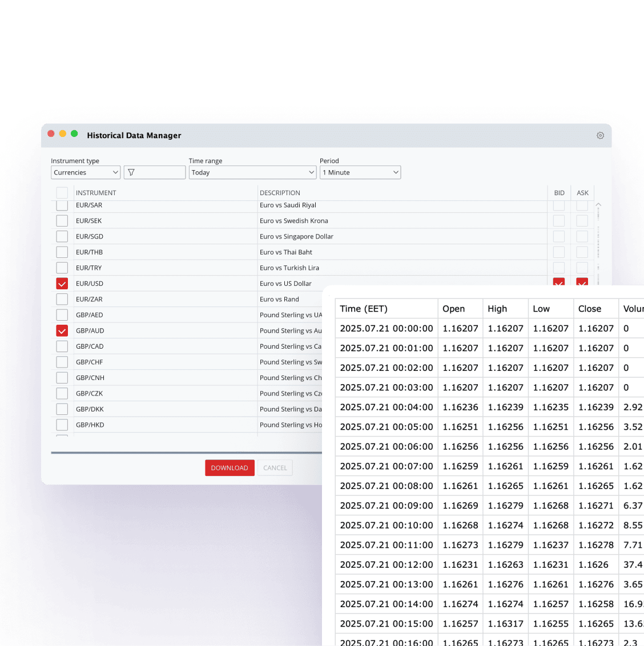Viewport: 644px width, 646px height.
Task: Click the DESCRIPTION column header
Action: [x=280, y=193]
